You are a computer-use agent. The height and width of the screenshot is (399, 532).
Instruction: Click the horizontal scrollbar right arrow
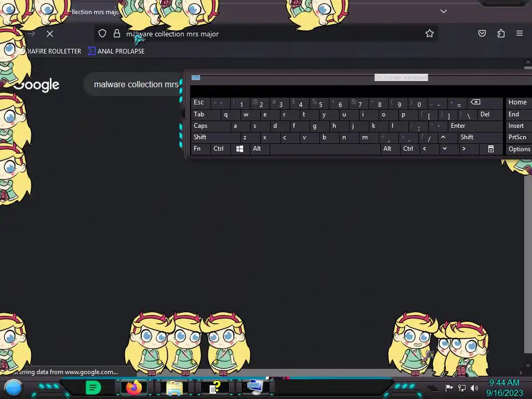point(520,373)
